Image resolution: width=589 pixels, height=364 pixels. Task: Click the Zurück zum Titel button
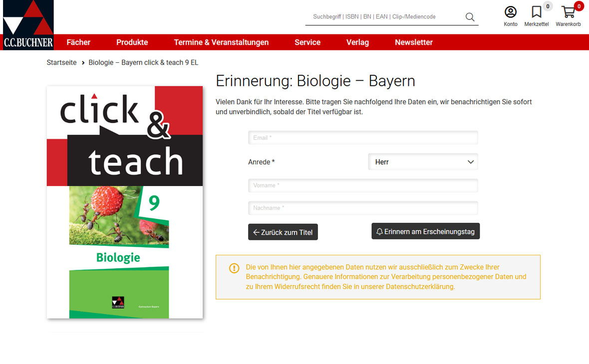pyautogui.click(x=283, y=232)
